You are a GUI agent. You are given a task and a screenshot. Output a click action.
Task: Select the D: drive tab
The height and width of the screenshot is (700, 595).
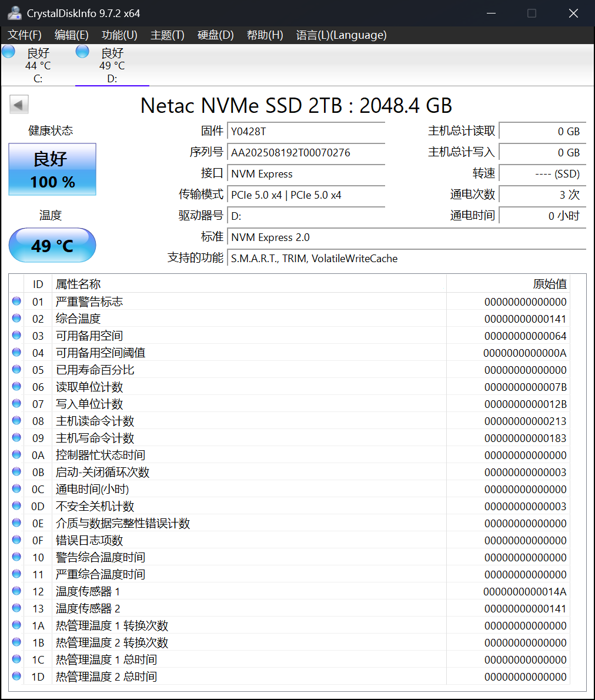tap(112, 65)
